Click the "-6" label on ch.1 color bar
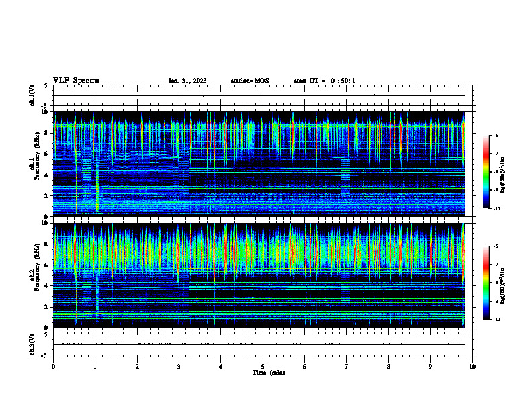The height and width of the screenshot is (411, 532). (x=496, y=135)
